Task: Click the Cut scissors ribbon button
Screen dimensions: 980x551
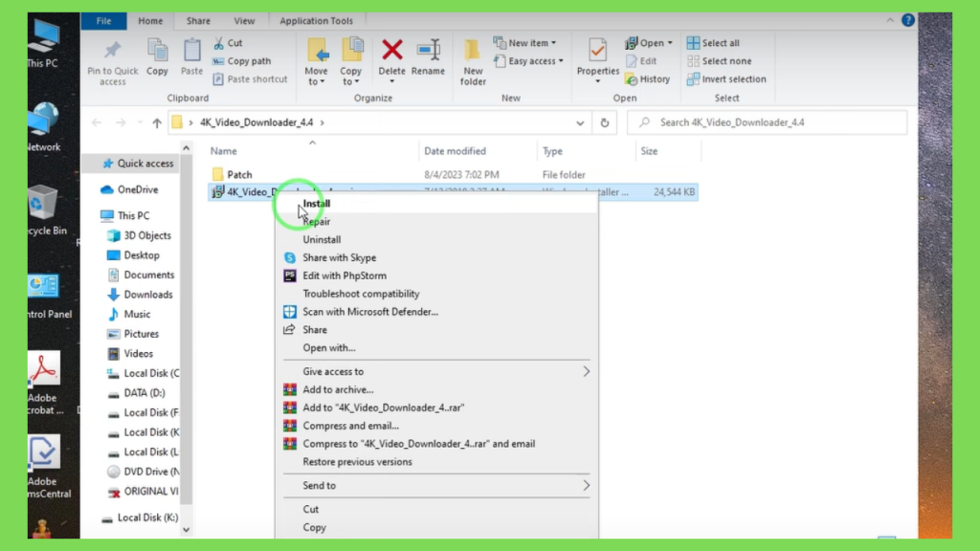Action: [228, 43]
